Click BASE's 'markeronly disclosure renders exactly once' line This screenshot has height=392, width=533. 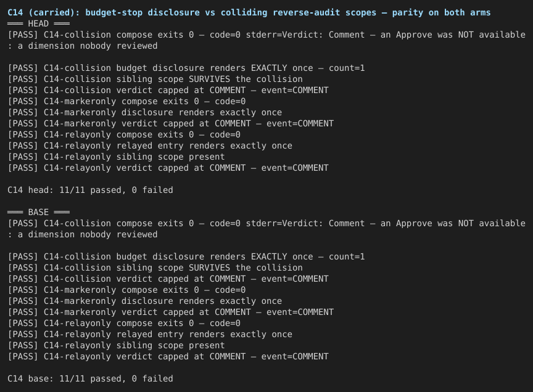144,301
